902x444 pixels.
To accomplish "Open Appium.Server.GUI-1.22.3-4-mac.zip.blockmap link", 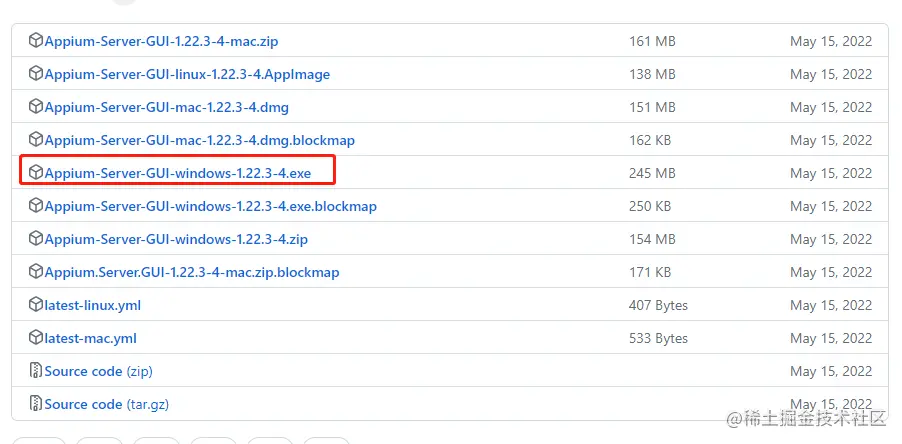I will [x=192, y=271].
